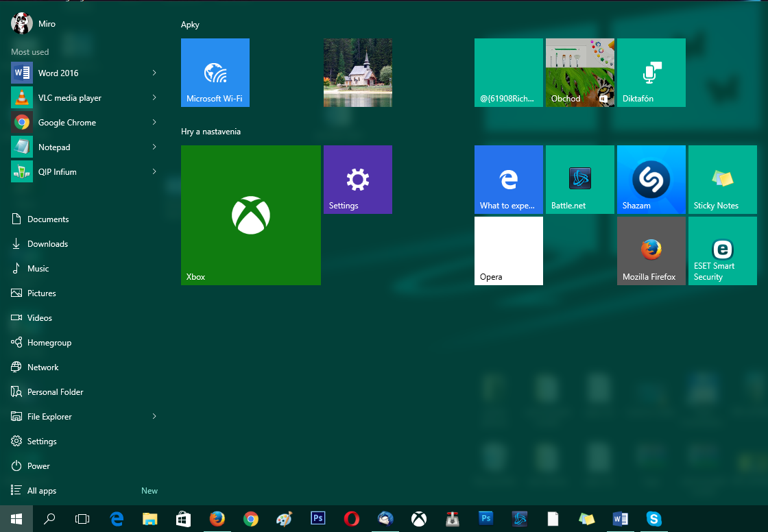The image size is (768, 532).
Task: Open the 'What to expe...' Edge tile
Action: (x=508, y=180)
